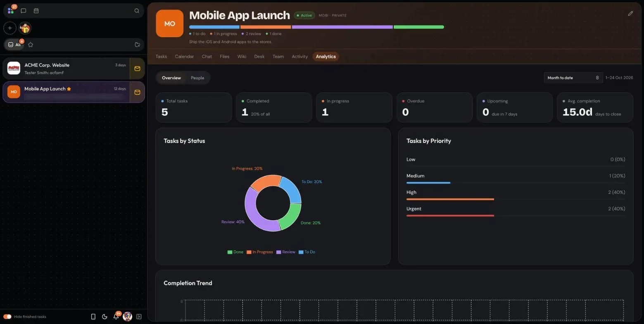Open the Files tab
Viewport: 644px width, 324px height.
[x=224, y=57]
